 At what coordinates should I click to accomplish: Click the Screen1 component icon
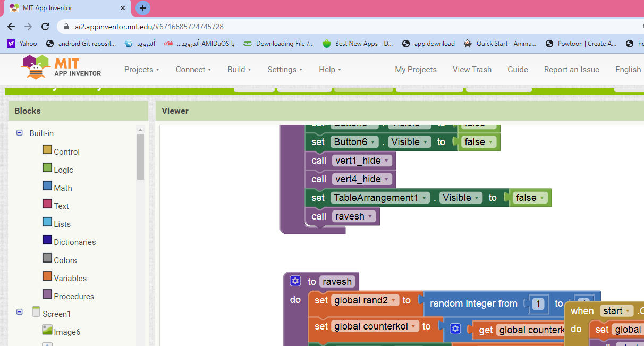click(36, 312)
